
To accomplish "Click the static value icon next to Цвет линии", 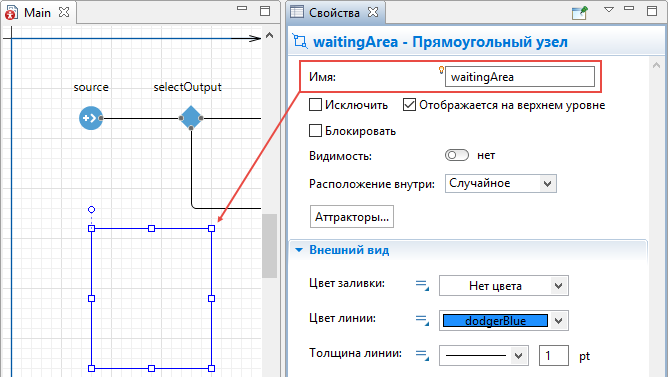I will tap(422, 320).
